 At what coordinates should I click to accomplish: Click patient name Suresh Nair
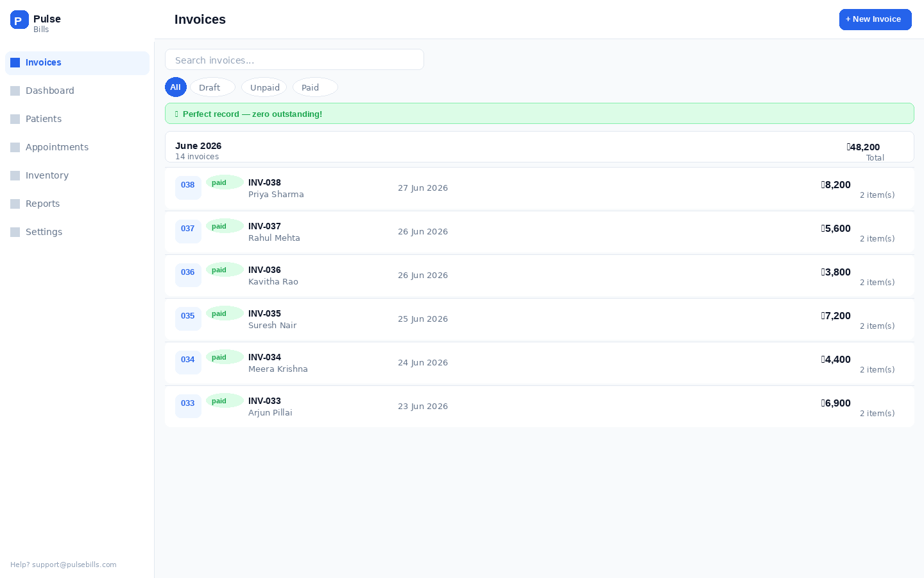click(x=273, y=326)
